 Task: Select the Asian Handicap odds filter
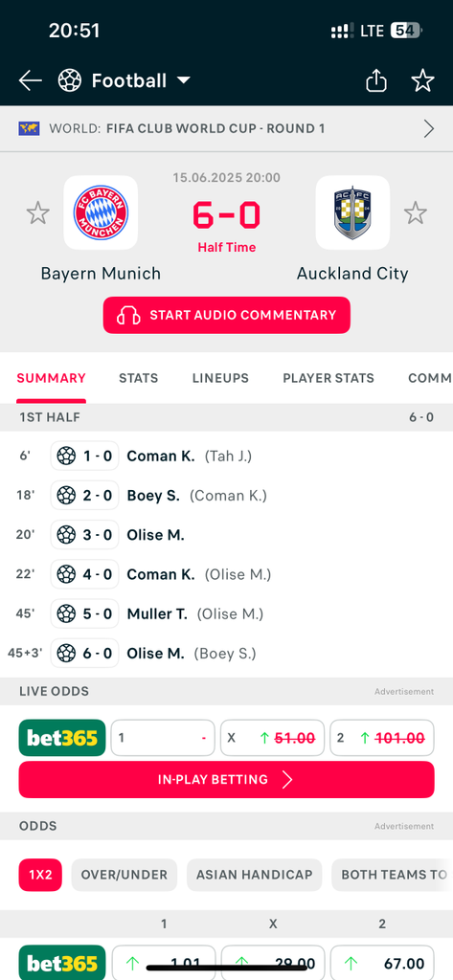pyautogui.click(x=254, y=875)
